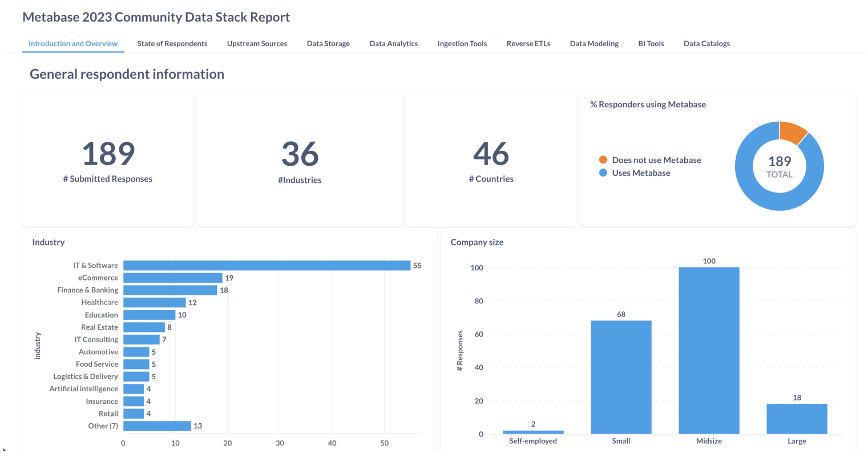868x457 pixels.
Task: Click the Healthcare bar in Industry chart
Action: (x=155, y=303)
